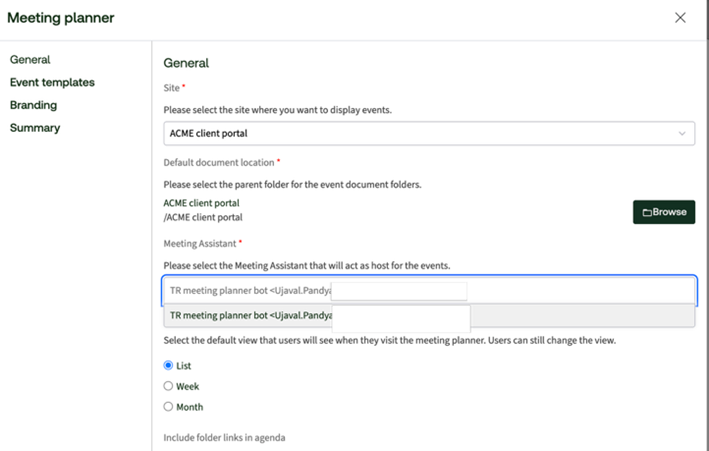Close the Meeting planner dialog

tap(680, 18)
